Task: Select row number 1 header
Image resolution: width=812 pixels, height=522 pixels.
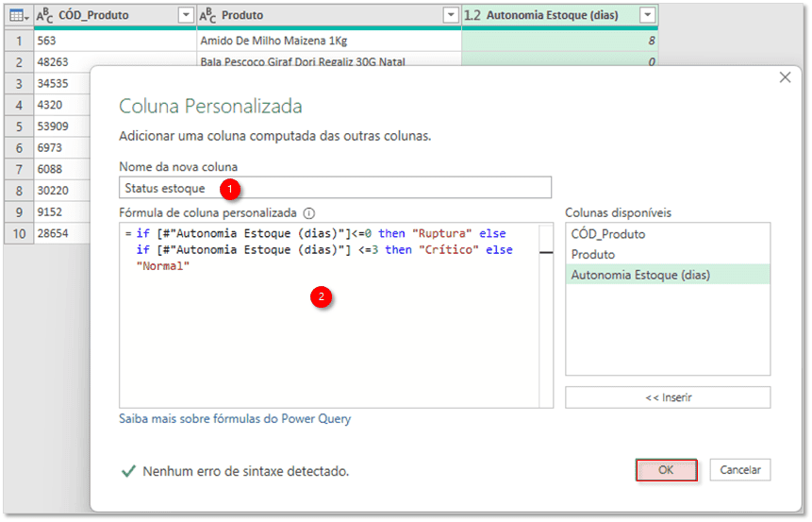Action: point(19,41)
